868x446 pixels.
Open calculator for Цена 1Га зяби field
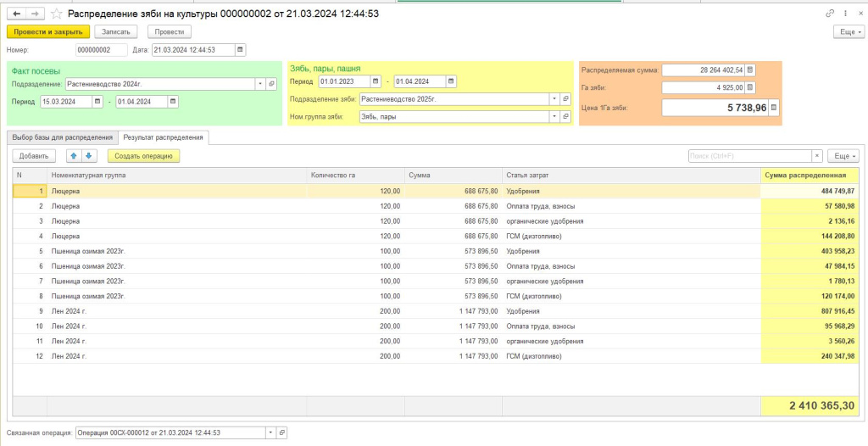pos(773,108)
